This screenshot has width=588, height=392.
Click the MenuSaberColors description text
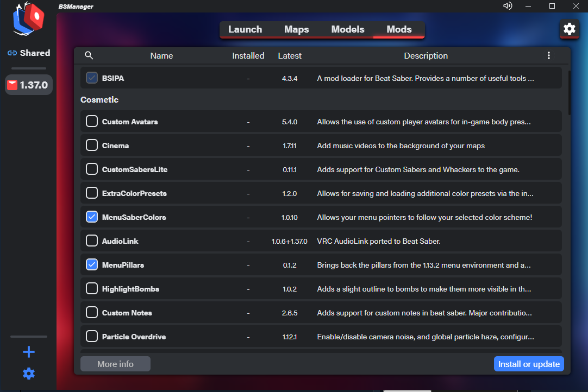tap(424, 217)
